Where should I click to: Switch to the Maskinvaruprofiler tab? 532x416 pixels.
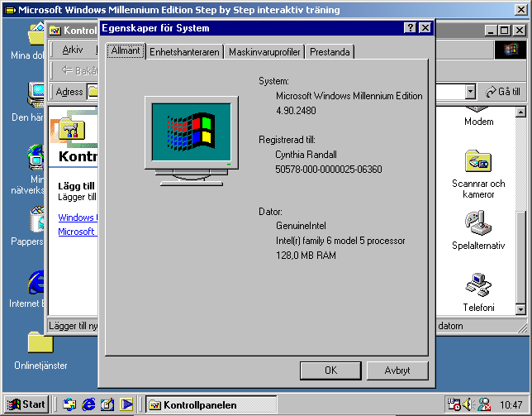(x=264, y=52)
